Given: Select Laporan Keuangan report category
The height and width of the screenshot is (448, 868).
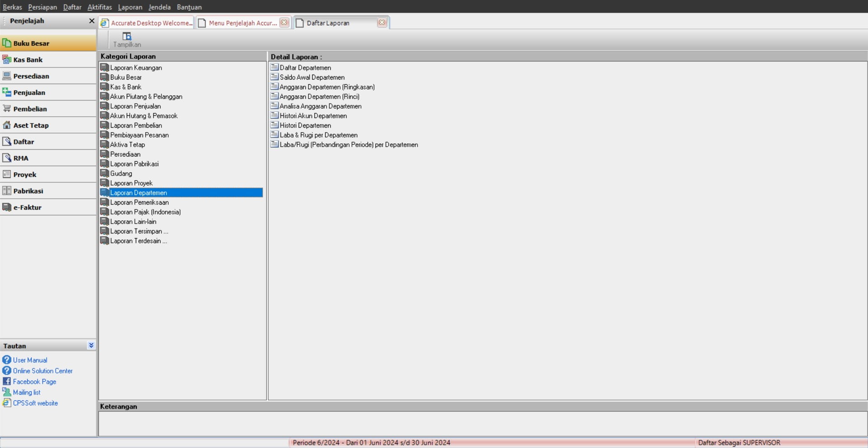Looking at the screenshot, I should [136, 68].
